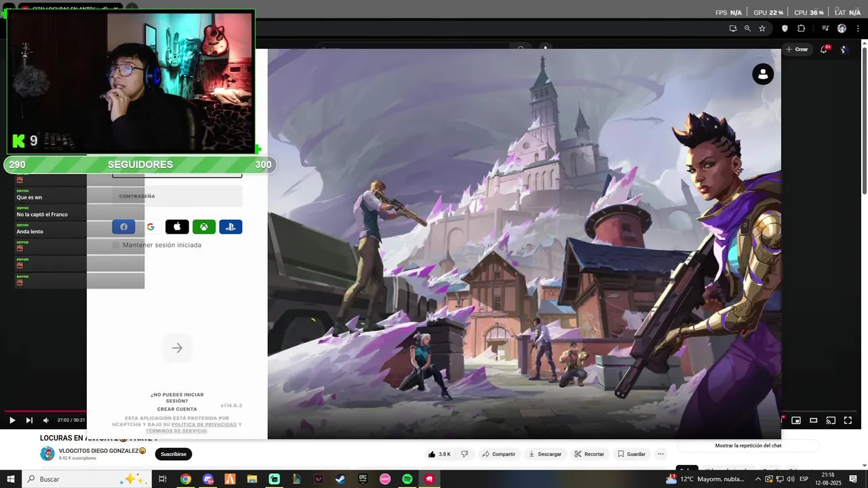Click the Riot client profile avatar icon
Image resolution: width=868 pixels, height=488 pixels.
click(x=763, y=74)
